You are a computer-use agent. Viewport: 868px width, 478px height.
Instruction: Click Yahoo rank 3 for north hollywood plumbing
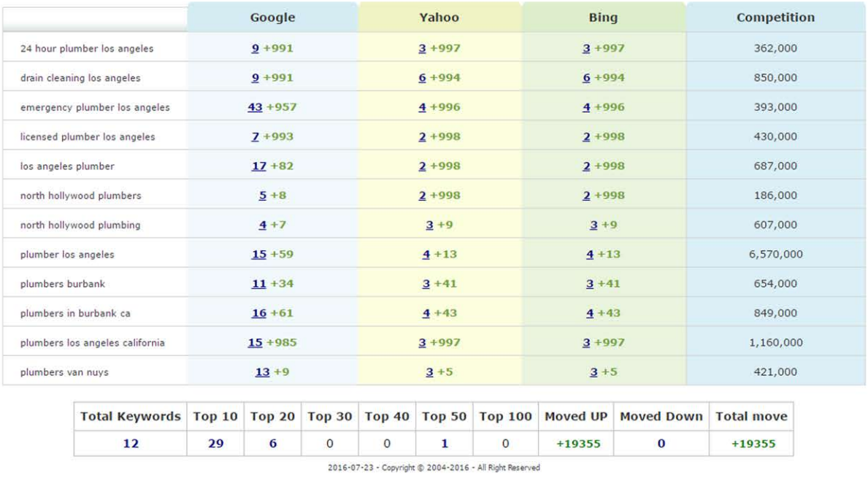coord(429,225)
